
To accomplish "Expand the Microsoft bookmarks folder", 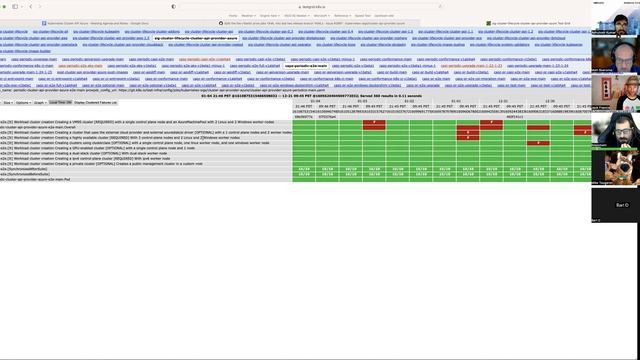I will 322,16.
